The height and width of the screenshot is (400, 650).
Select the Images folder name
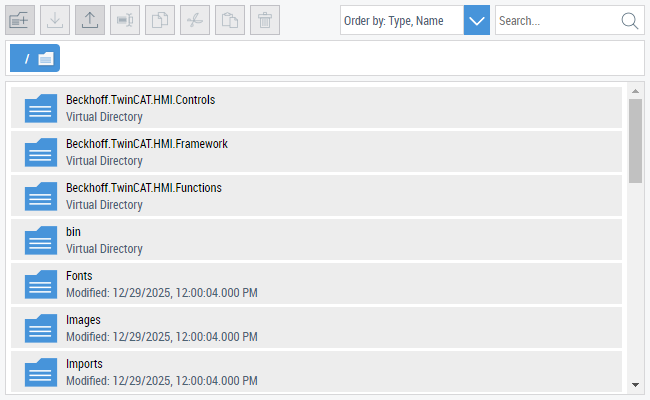(83, 320)
